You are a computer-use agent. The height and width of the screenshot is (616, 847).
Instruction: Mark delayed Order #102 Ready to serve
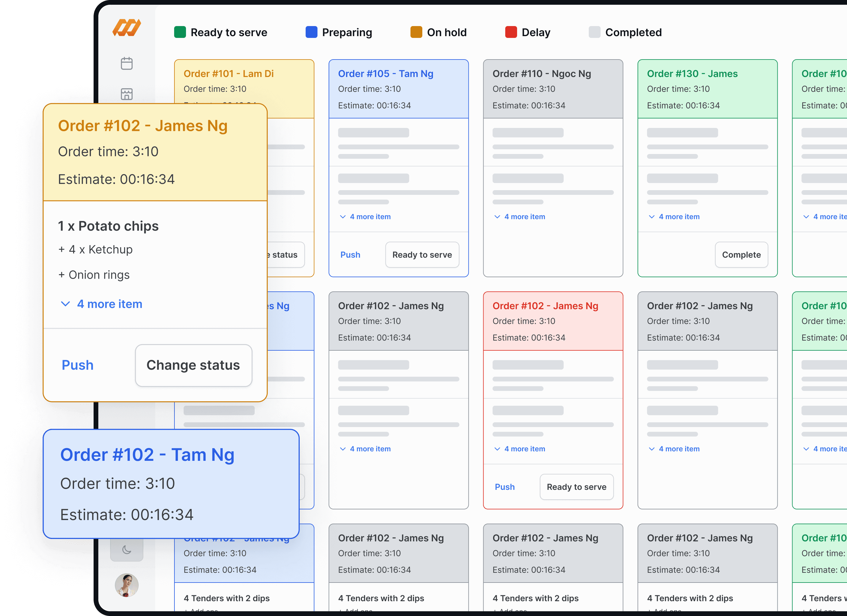click(577, 487)
